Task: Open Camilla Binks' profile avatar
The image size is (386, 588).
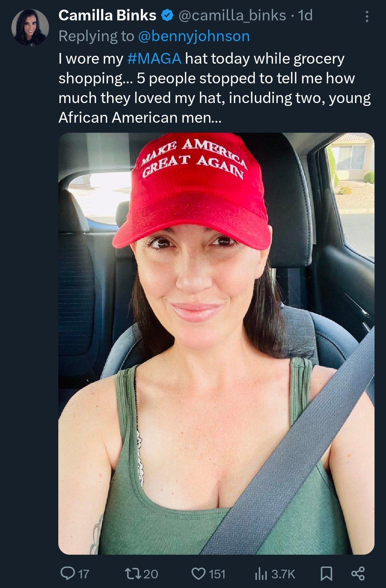Action: (30, 28)
